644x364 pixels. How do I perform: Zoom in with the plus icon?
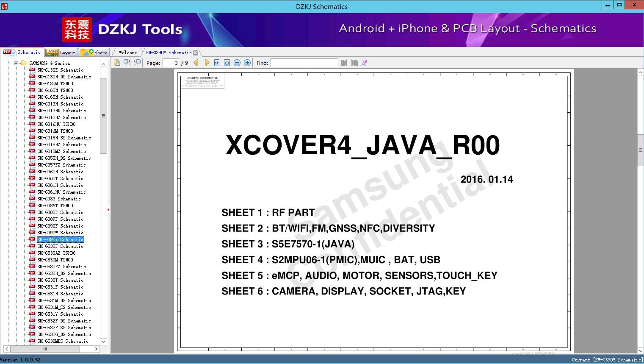[x=247, y=63]
